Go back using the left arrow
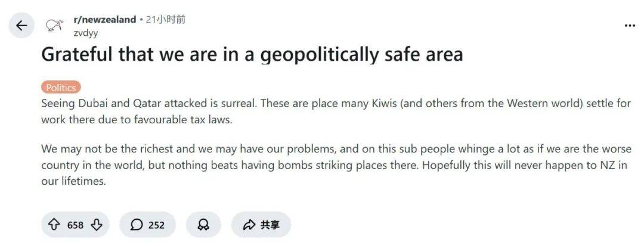The height and width of the screenshot is (246, 644). [x=21, y=26]
